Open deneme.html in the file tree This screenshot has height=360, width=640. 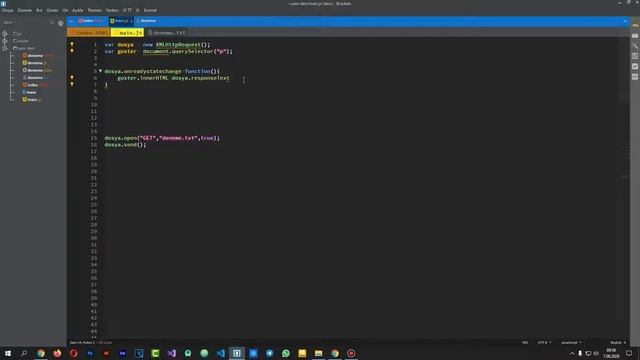point(38,56)
